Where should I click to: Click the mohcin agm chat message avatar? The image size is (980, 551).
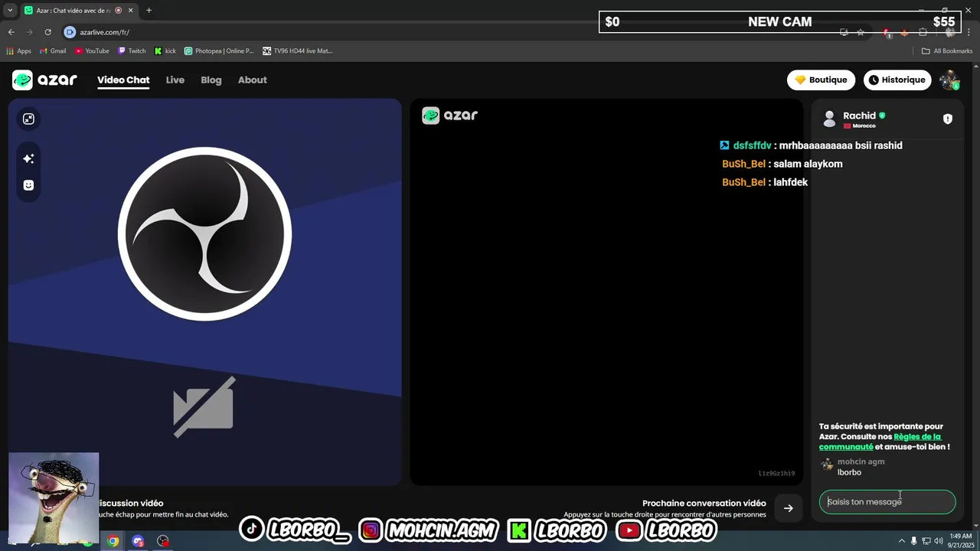pyautogui.click(x=827, y=465)
